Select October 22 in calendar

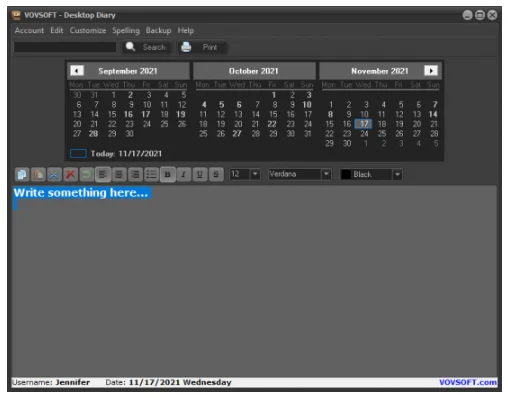point(272,124)
